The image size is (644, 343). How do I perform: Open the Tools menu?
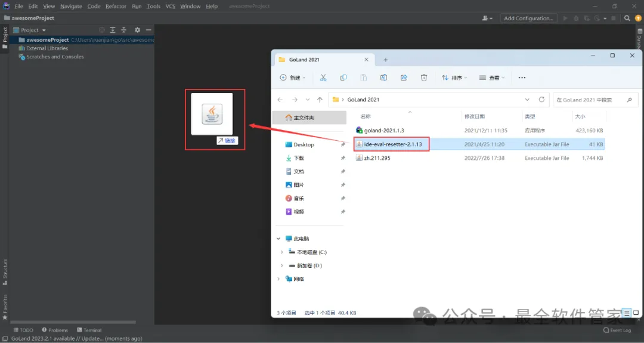pyautogui.click(x=154, y=6)
